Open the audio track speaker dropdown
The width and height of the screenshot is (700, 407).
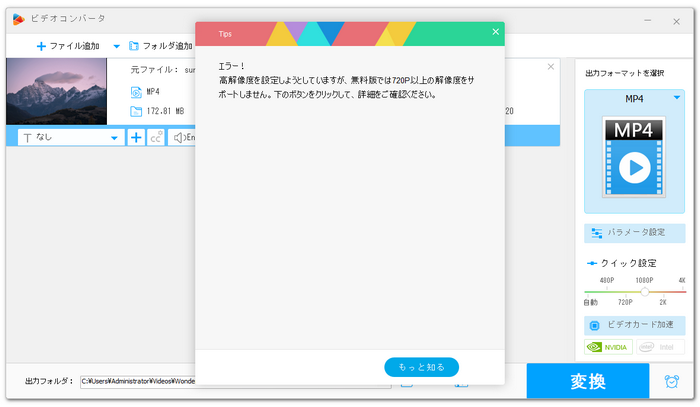184,137
